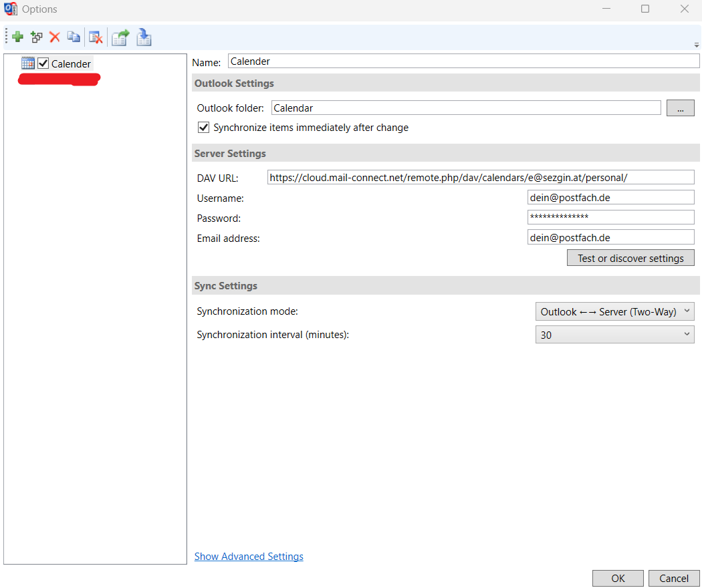Click into the DAV URL field
Viewport: 702px width, 588px height.
(x=480, y=177)
